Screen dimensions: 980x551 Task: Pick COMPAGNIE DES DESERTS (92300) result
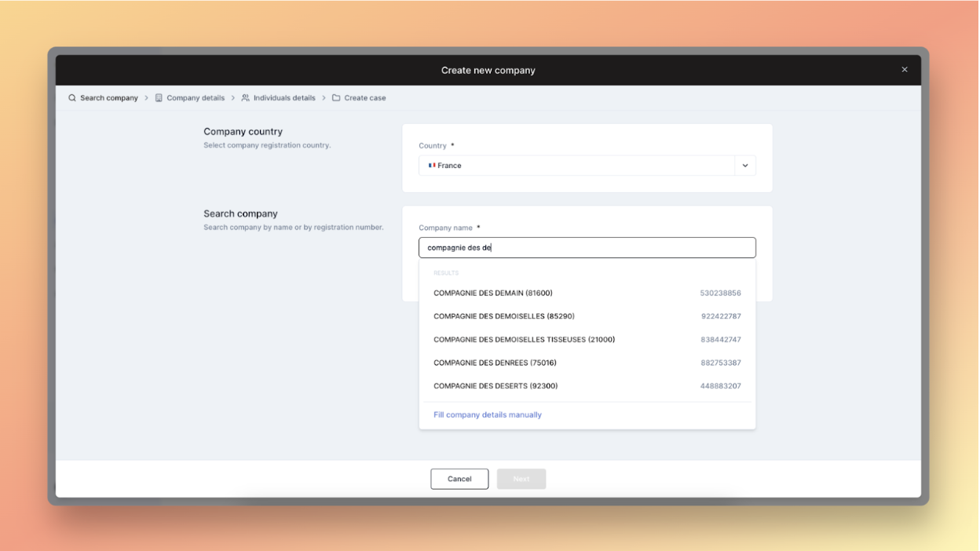(587, 386)
